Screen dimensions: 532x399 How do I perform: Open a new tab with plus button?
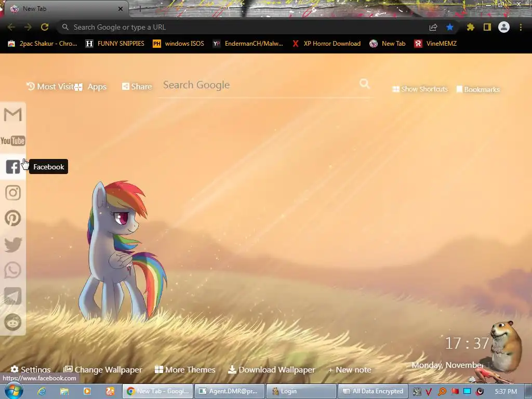click(140, 9)
